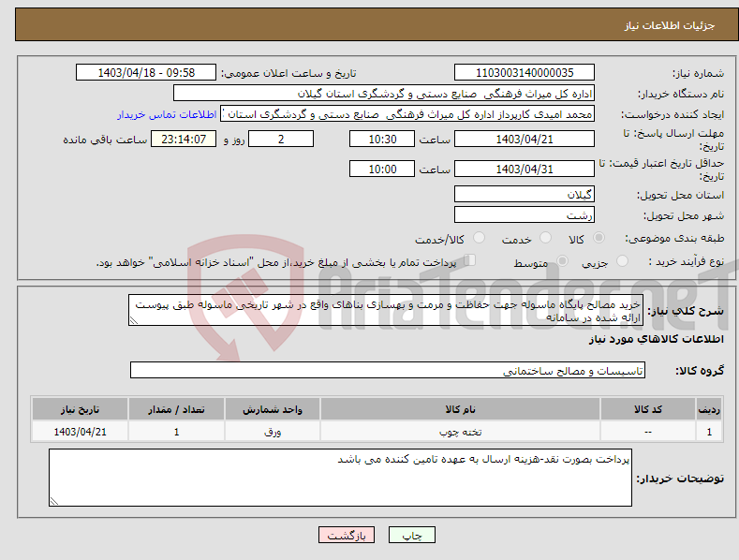Click the remaining days field showing 2
This screenshot has height=560, width=739.
281,139
